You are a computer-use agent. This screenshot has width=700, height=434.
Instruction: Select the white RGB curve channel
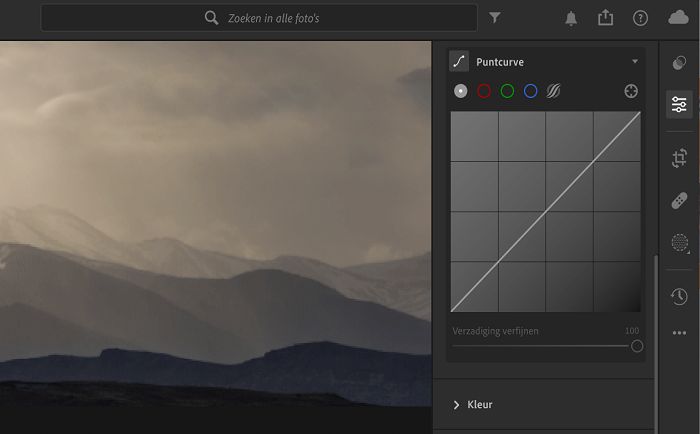tap(461, 91)
